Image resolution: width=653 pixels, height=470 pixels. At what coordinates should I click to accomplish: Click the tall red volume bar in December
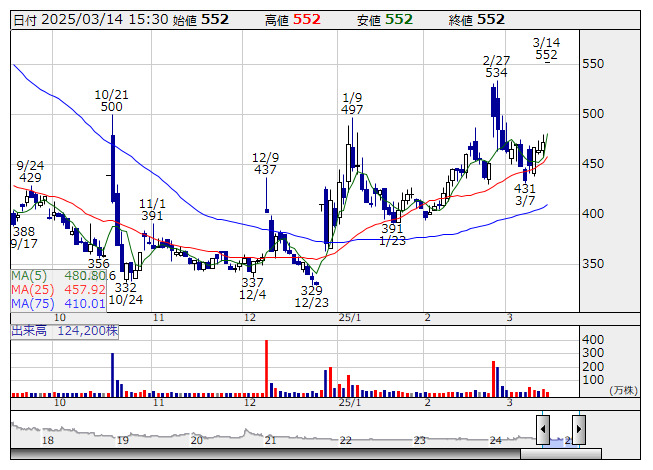point(267,368)
